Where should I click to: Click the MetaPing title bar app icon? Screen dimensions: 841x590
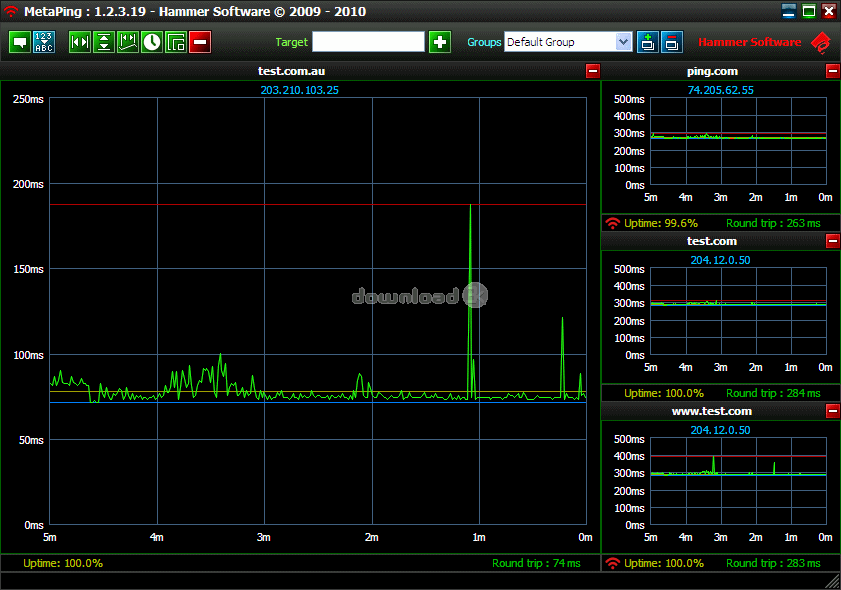click(11, 11)
